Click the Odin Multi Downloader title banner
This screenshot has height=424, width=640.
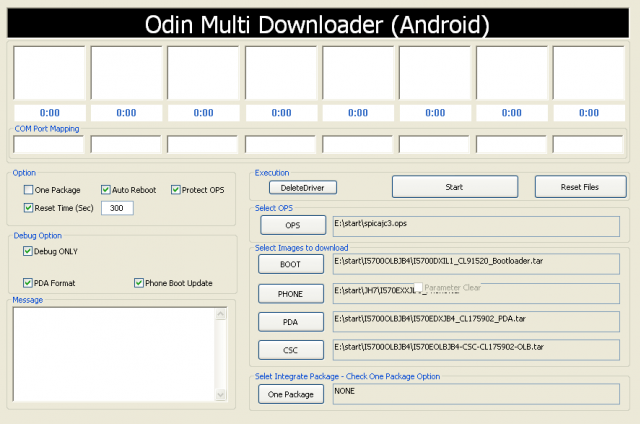(x=318, y=23)
